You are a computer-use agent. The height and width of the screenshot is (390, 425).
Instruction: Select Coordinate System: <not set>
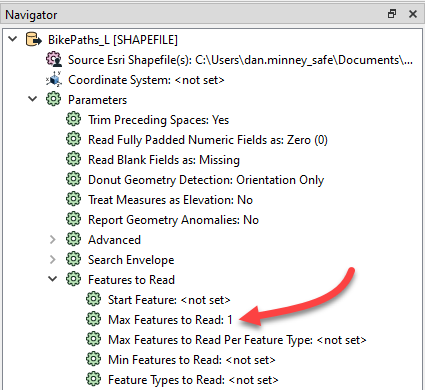(146, 80)
